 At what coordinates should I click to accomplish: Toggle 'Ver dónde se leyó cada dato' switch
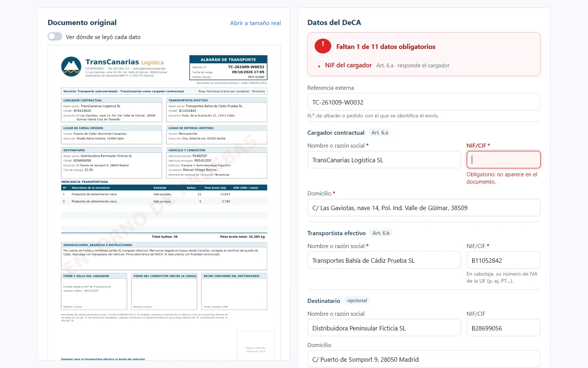[55, 36]
